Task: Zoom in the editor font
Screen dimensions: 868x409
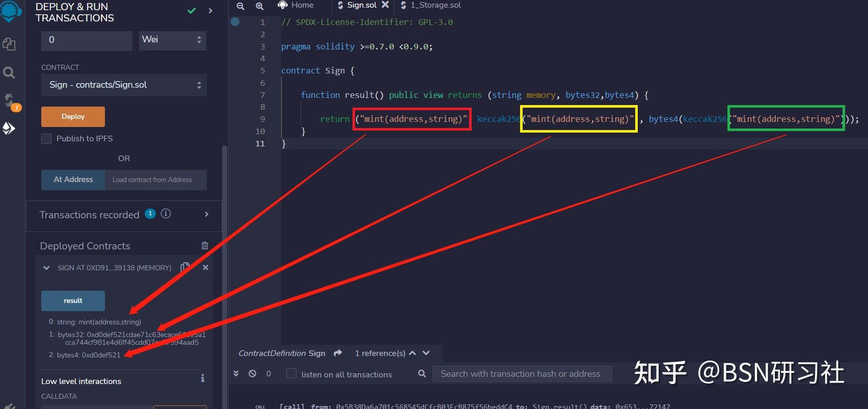Action: coord(259,6)
